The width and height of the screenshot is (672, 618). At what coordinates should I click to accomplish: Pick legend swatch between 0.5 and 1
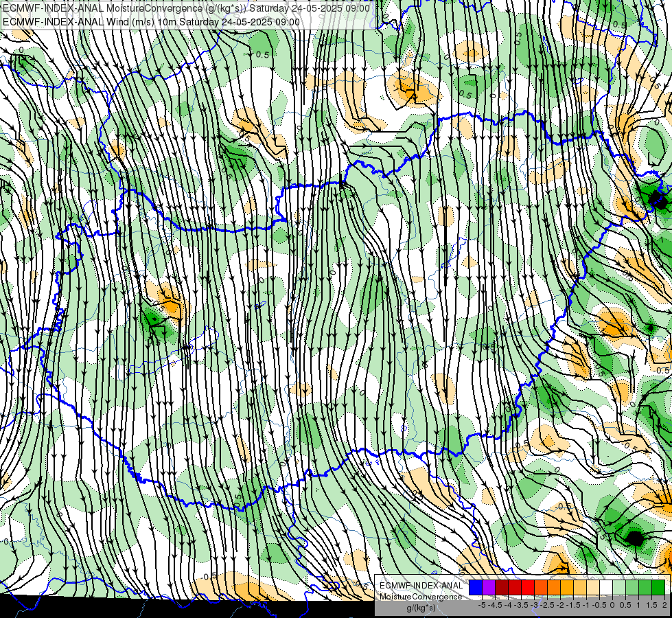coord(632,588)
